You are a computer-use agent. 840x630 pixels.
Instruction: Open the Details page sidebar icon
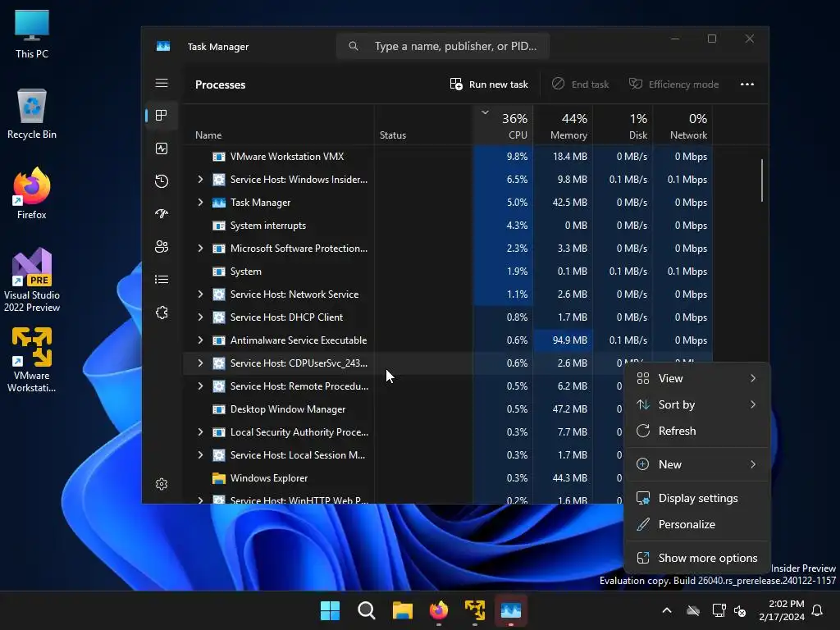[x=162, y=280]
